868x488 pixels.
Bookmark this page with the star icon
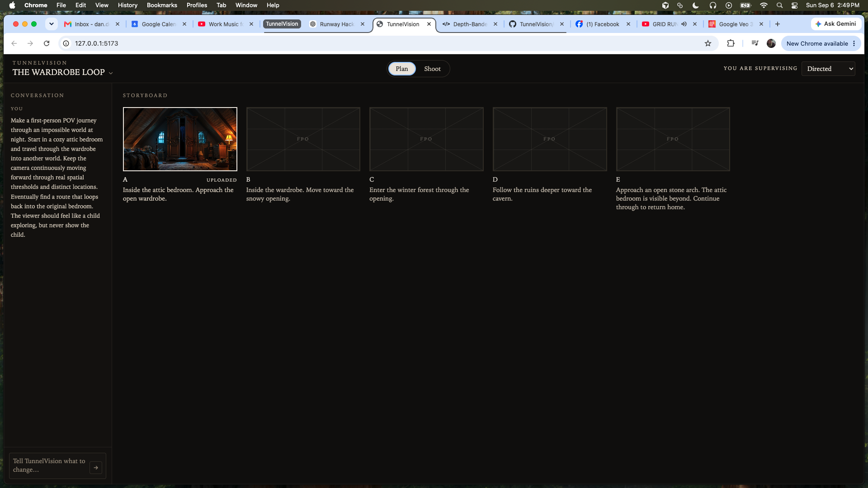click(x=708, y=43)
